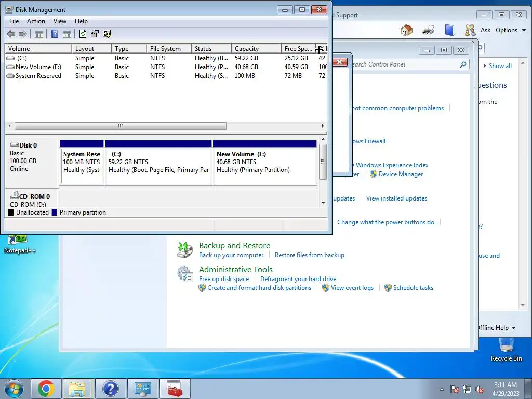The height and width of the screenshot is (399, 532).
Task: Click Schedule tasks link
Action: pos(413,288)
